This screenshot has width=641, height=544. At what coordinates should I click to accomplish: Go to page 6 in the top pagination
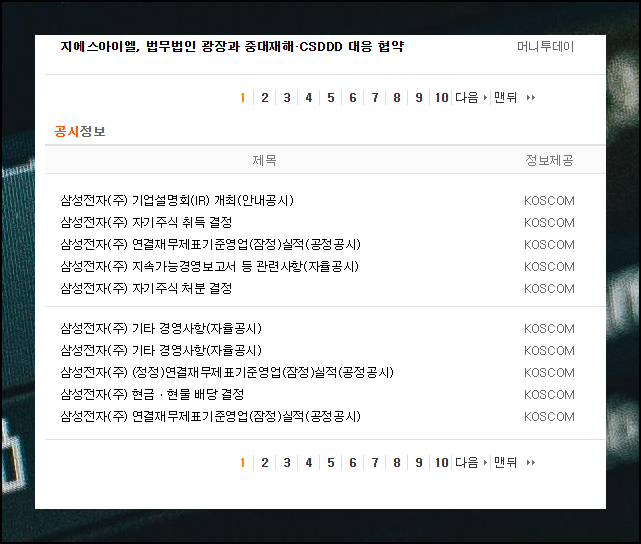353,98
